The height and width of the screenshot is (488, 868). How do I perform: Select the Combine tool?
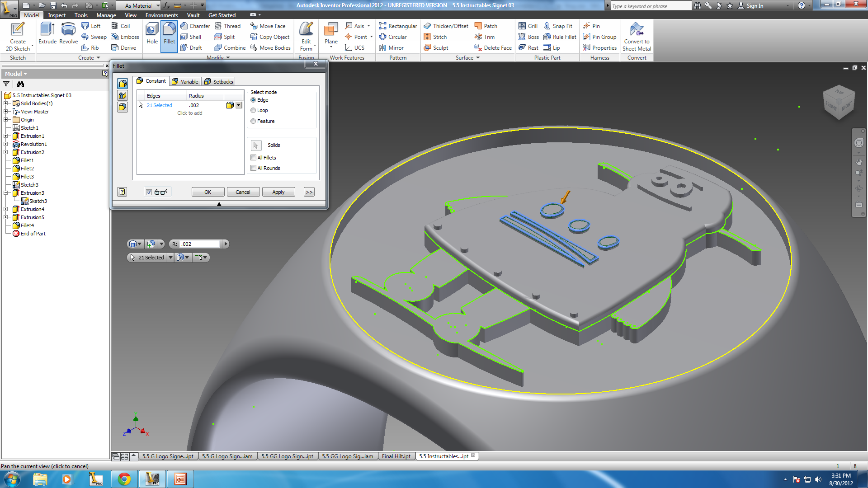[230, 47]
